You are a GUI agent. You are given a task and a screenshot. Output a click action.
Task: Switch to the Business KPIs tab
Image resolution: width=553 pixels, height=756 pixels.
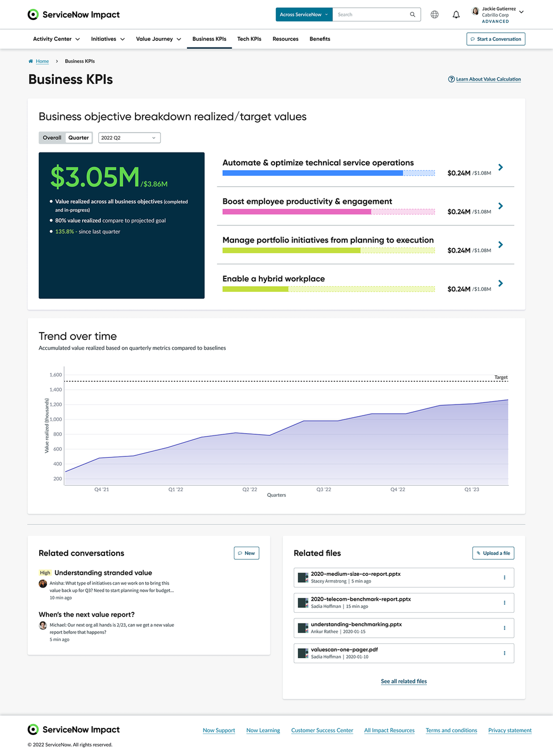pos(209,39)
